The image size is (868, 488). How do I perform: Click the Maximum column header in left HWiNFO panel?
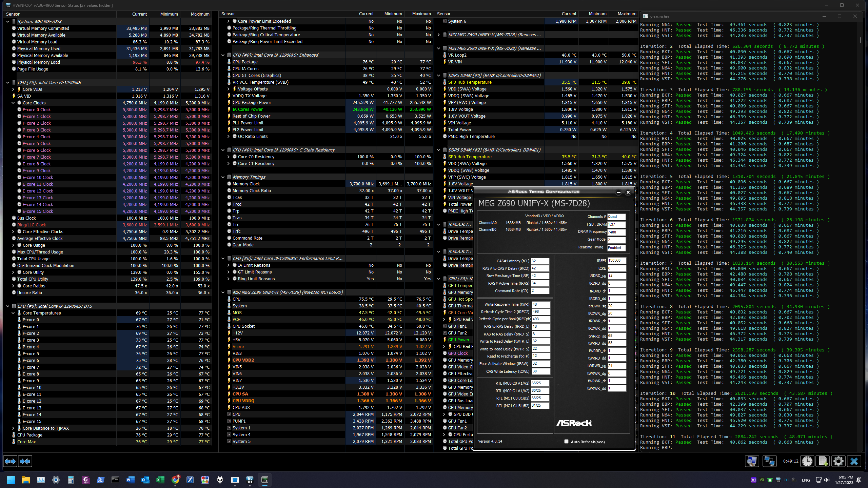coord(197,14)
